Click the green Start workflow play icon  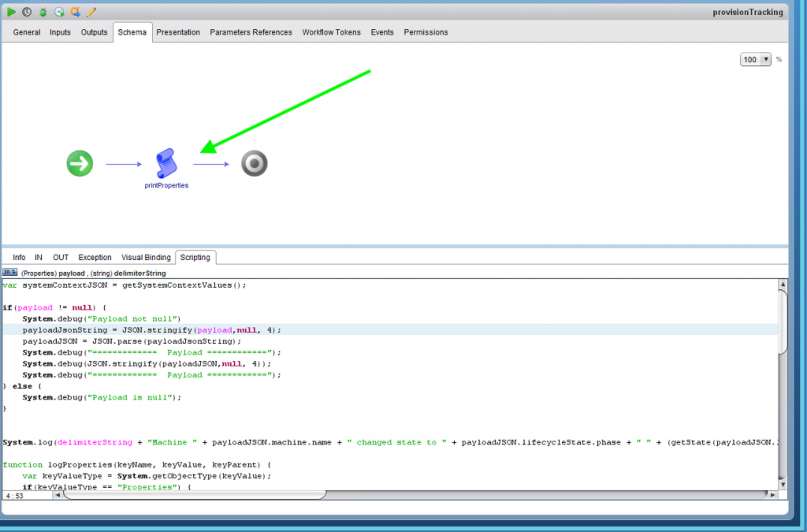(12, 12)
